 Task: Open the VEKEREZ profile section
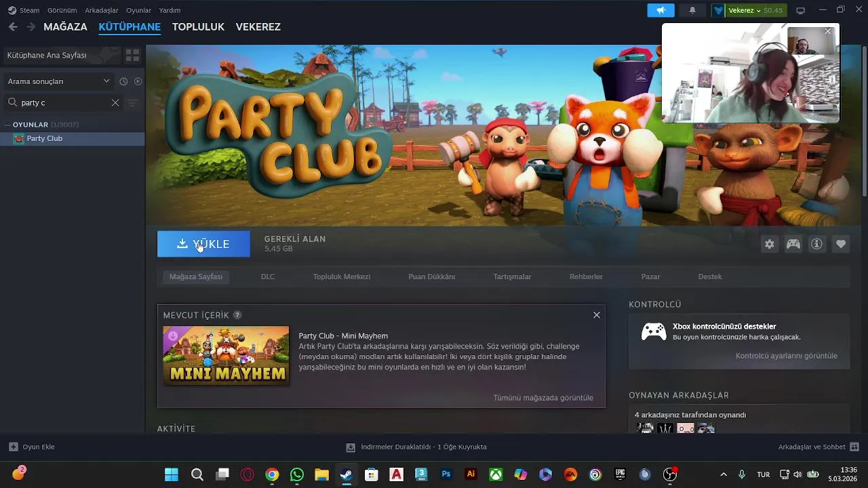coord(258,27)
